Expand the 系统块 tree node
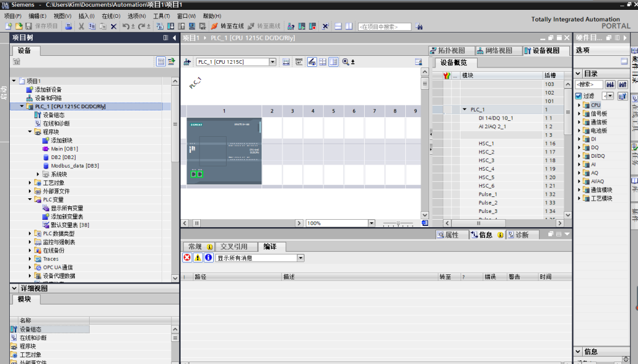This screenshot has height=364, width=638. click(38, 174)
